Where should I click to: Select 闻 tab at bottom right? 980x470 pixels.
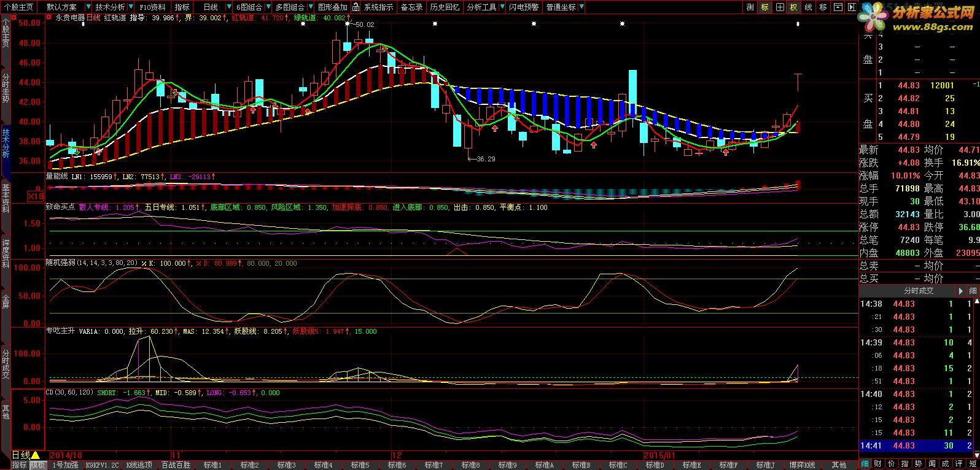(x=932, y=464)
